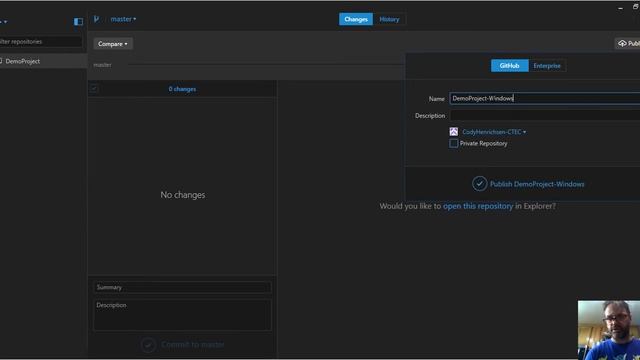Focus the repository Name input field
The image size is (640, 360).
click(x=545, y=98)
